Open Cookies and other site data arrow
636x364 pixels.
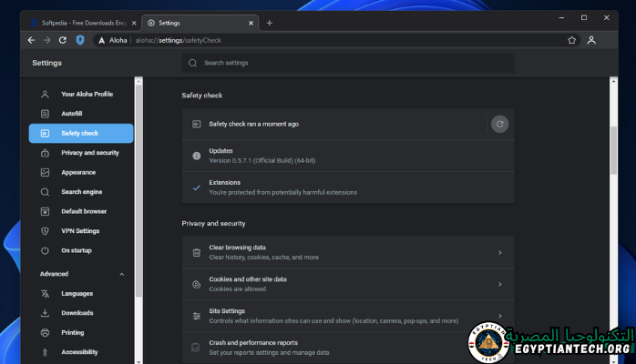click(499, 285)
